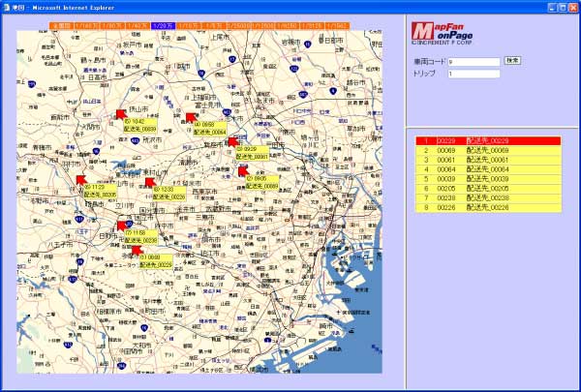Click the IE page icon in title bar
581x392 pixels.
pos(7,8)
